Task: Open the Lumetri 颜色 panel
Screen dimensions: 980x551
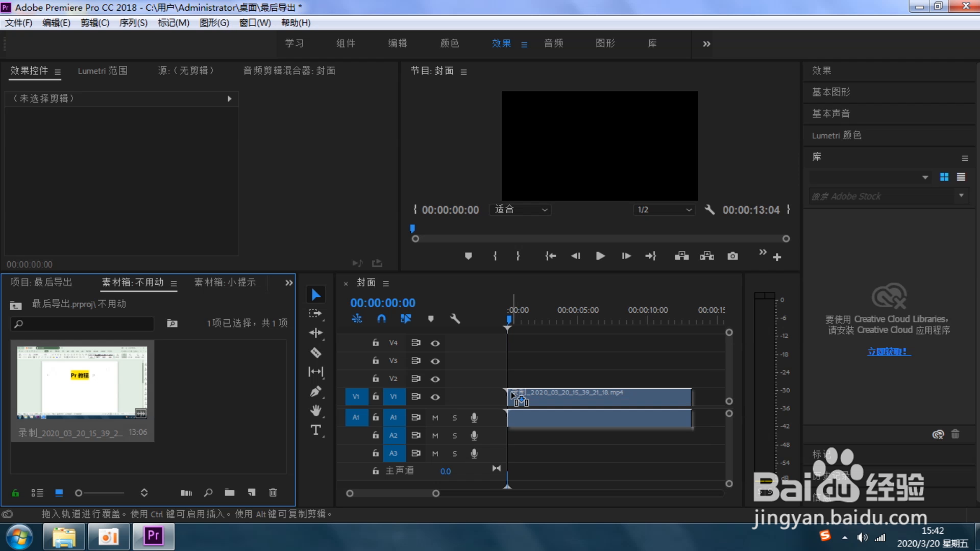Action: [x=837, y=135]
